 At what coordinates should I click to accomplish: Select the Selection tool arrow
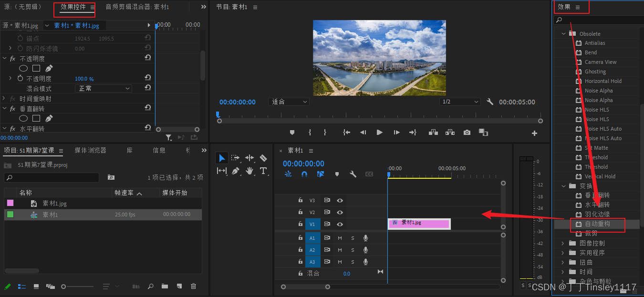pyautogui.click(x=222, y=158)
